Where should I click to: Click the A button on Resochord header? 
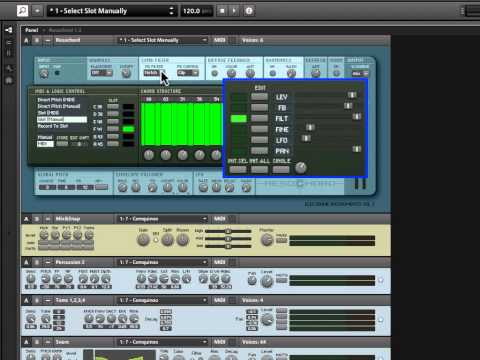click(x=26, y=40)
